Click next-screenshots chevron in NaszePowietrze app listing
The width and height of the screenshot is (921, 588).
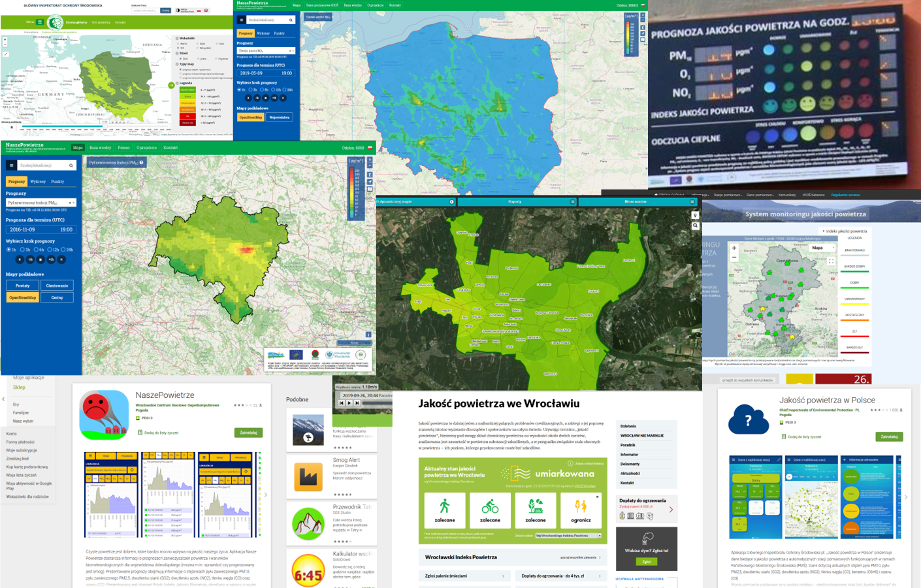265,495
